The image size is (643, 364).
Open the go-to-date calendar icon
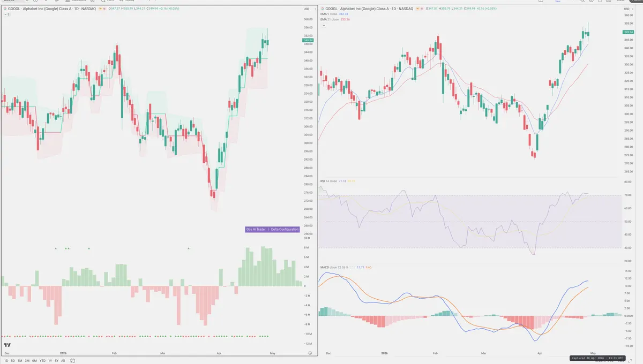72,361
